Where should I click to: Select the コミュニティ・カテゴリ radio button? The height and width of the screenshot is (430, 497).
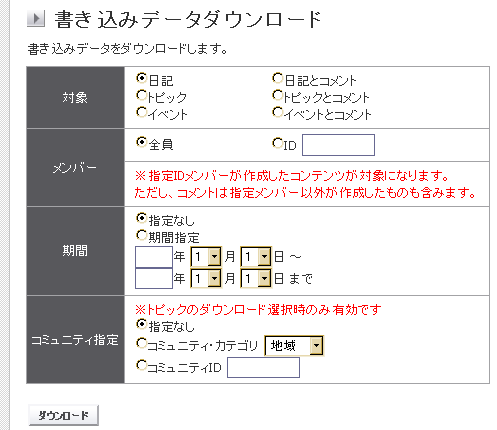(141, 343)
